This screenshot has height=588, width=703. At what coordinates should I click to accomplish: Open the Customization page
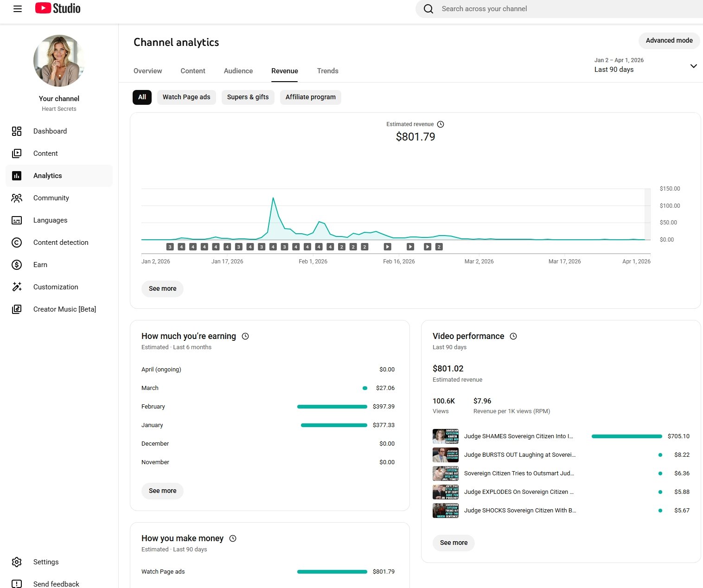point(56,287)
